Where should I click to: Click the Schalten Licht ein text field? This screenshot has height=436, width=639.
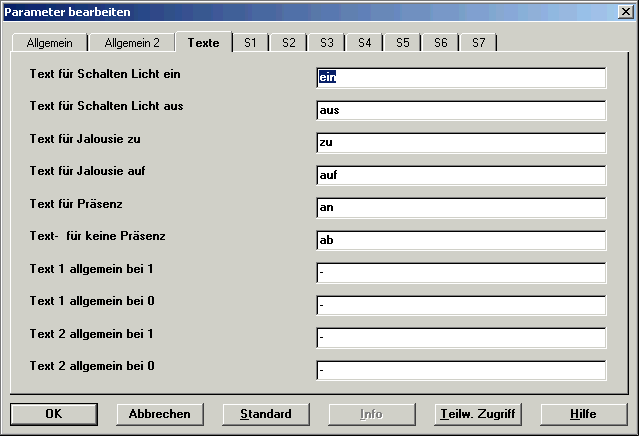coord(461,78)
